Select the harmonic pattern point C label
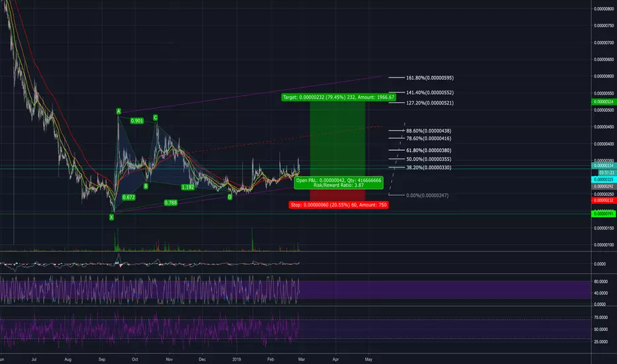 [156, 118]
